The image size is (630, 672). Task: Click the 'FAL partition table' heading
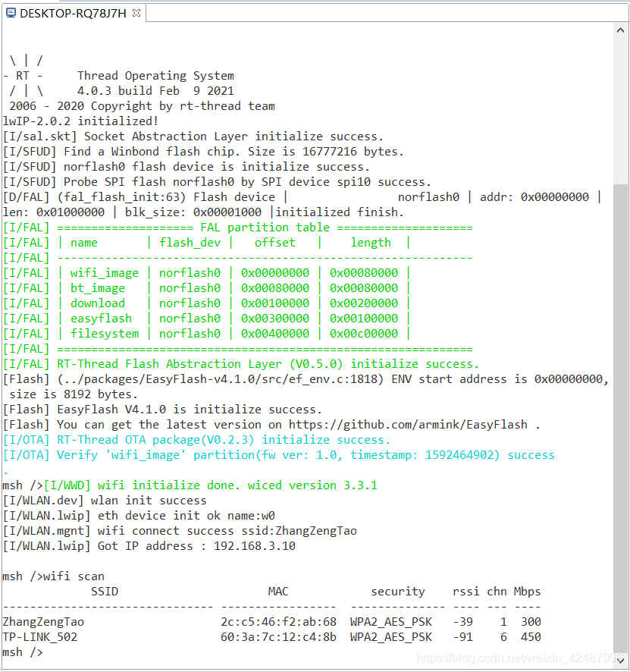(265, 228)
